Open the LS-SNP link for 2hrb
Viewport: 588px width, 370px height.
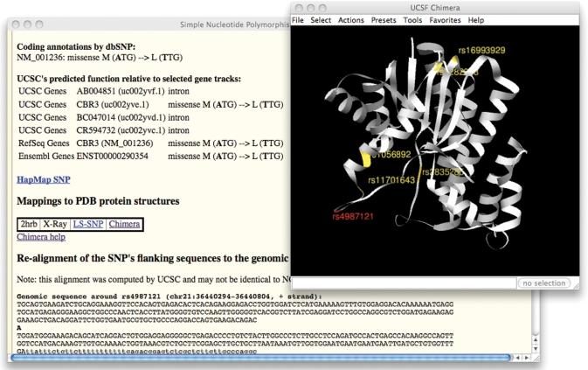87,224
